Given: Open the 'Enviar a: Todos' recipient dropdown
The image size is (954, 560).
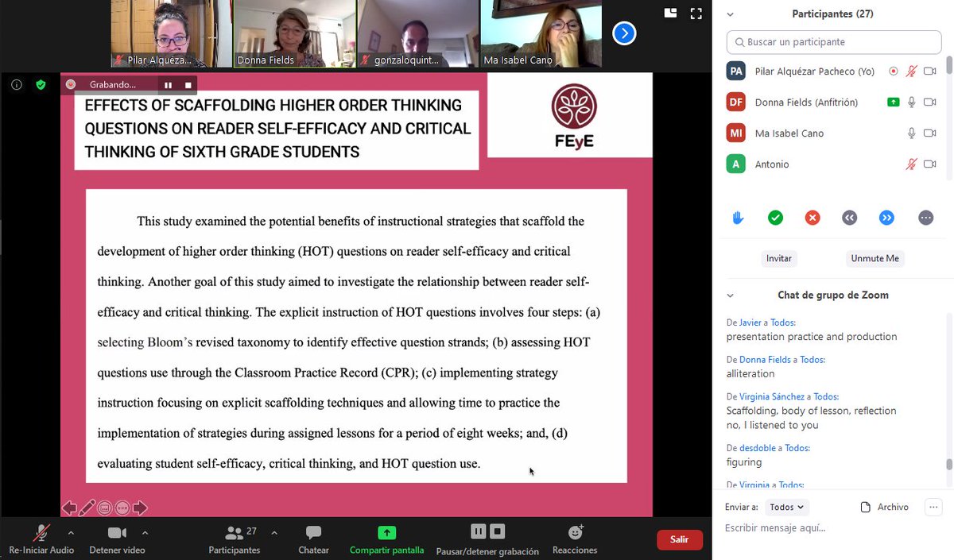Looking at the screenshot, I should [x=786, y=506].
